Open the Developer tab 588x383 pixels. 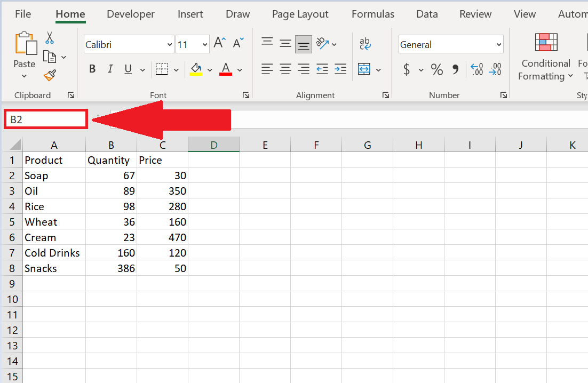[130, 14]
